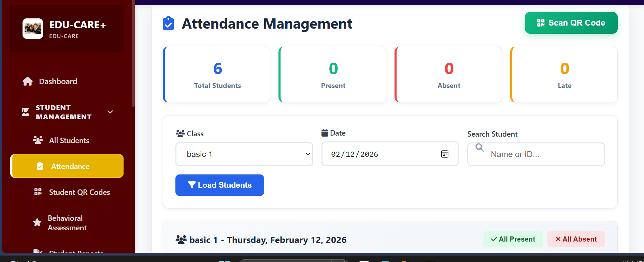Open the Student Reports menu entry
The width and height of the screenshot is (644, 262).
click(76, 252)
